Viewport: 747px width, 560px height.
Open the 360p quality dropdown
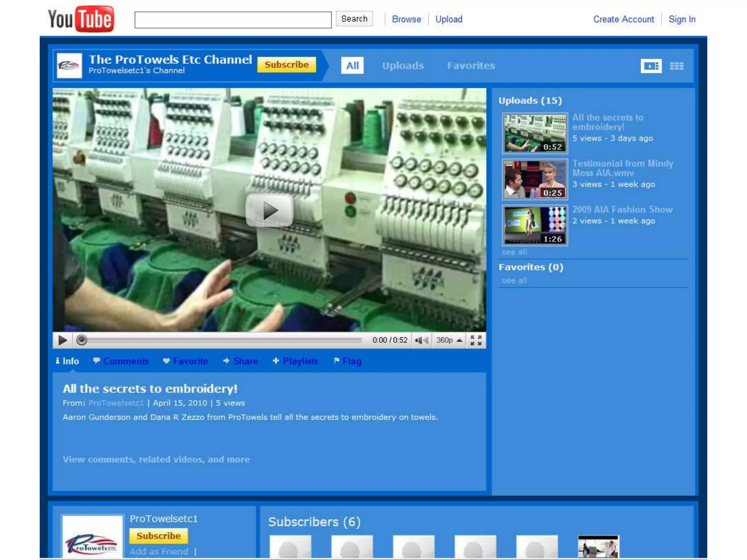coord(449,340)
